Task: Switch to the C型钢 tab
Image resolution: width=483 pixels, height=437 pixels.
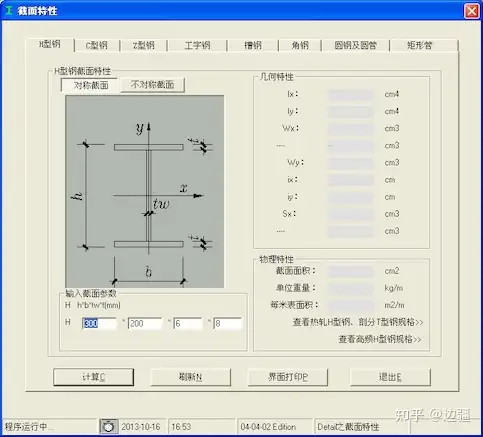Action: [97, 45]
